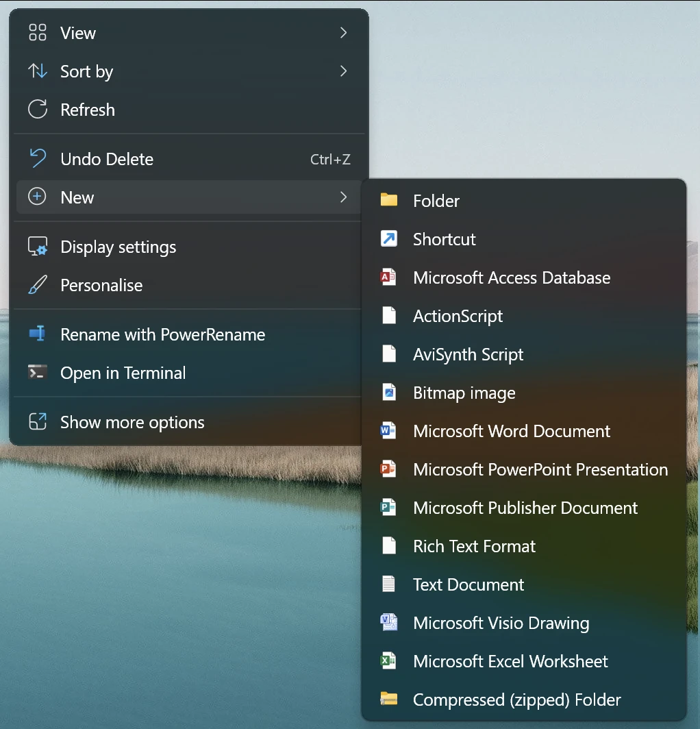Screen dimensions: 700x729
Task: Click the Open in Terminal icon
Action: [36, 373]
